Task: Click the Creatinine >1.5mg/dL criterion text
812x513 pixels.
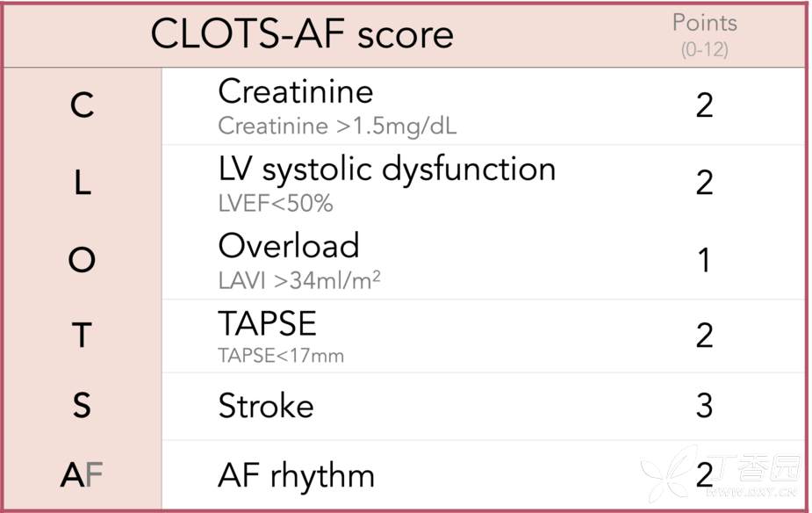Action: click(x=337, y=126)
